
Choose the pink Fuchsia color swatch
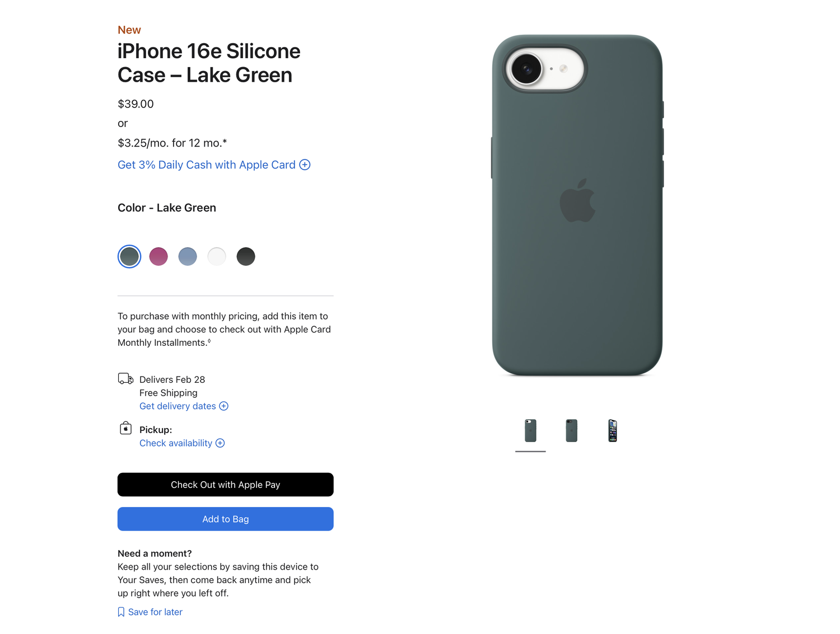[x=158, y=257]
